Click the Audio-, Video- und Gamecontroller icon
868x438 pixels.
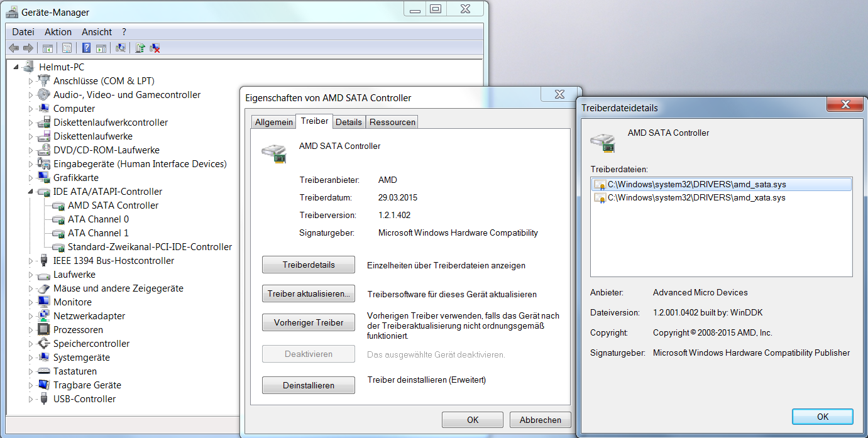click(43, 94)
